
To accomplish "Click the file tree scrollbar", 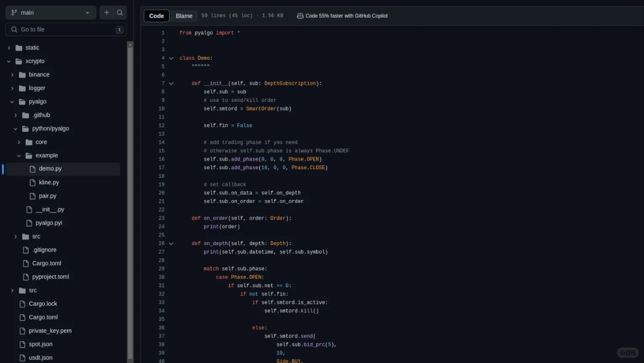I will pos(130,202).
